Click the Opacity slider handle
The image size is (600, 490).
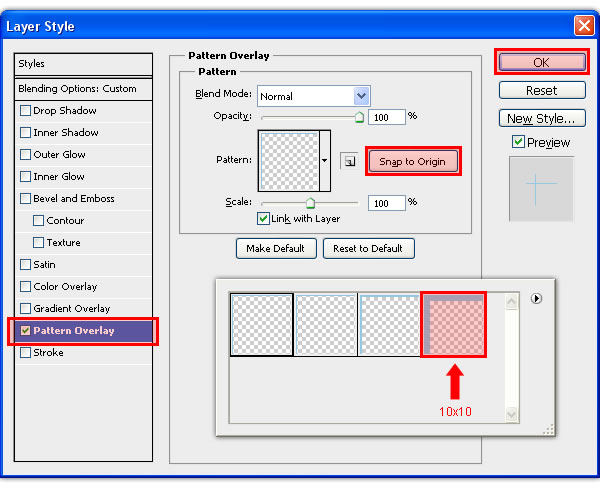pyautogui.click(x=359, y=117)
